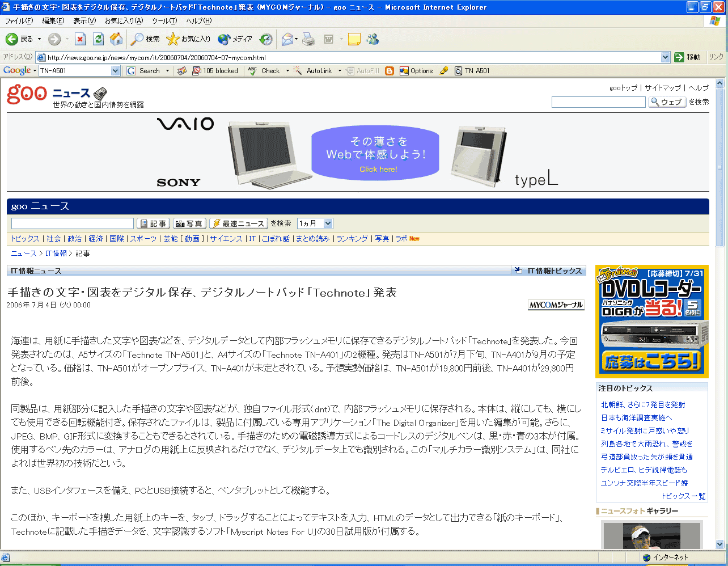Click the トピックス一覧 link

point(683,496)
